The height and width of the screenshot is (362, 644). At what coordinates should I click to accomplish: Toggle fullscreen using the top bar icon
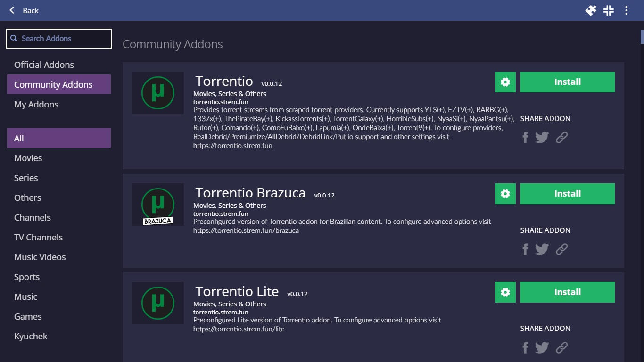(x=609, y=10)
